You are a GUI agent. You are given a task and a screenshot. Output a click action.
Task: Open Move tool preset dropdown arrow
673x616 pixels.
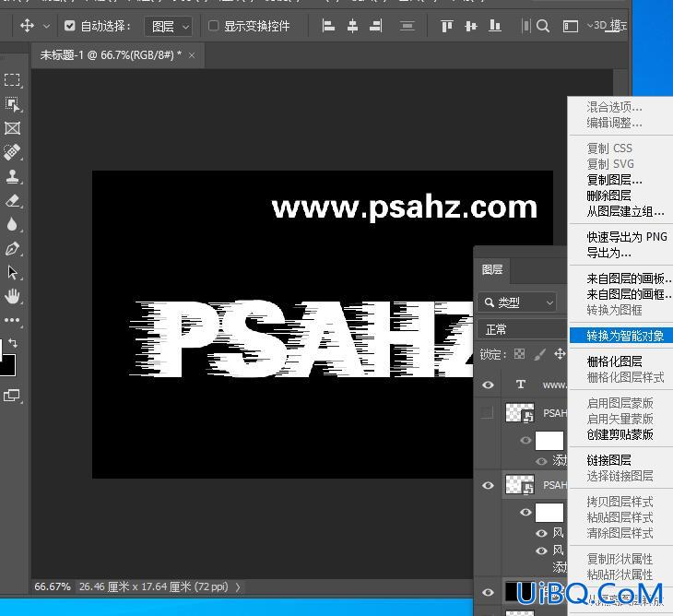46,26
